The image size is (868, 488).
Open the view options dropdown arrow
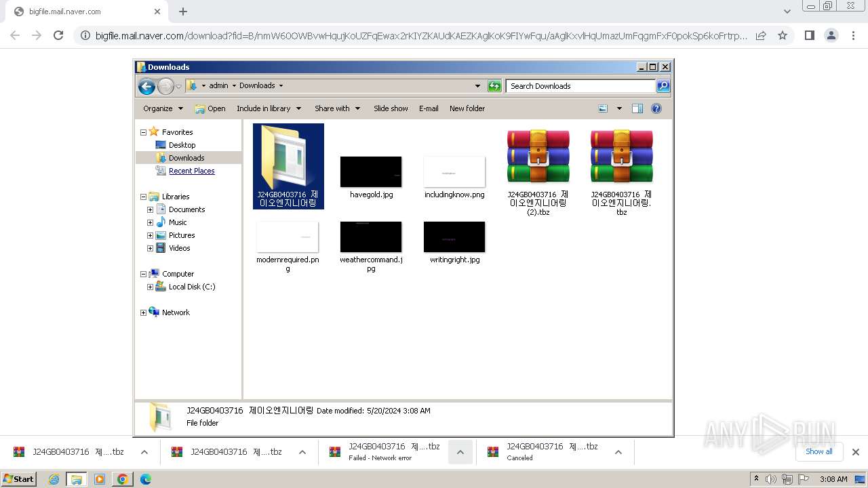619,108
